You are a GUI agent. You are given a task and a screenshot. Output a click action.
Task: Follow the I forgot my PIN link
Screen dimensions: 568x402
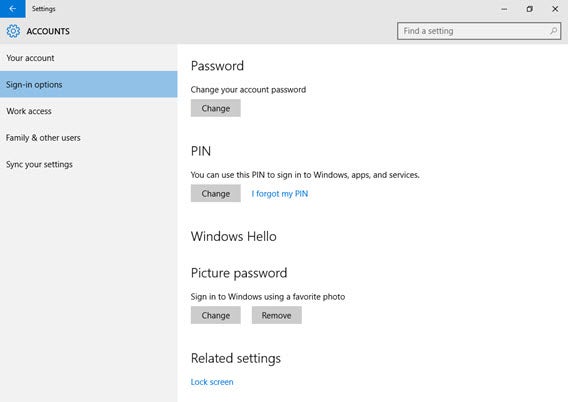[280, 194]
